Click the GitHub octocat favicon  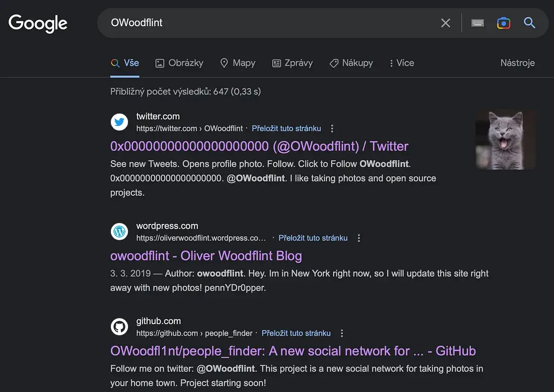click(119, 327)
